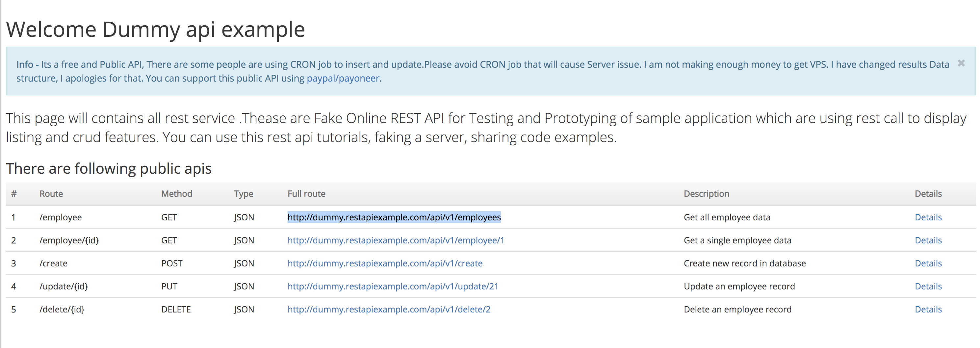The height and width of the screenshot is (348, 980).
Task: Click the 'Welcome Dummy api example' heading
Action: pyautogui.click(x=155, y=30)
